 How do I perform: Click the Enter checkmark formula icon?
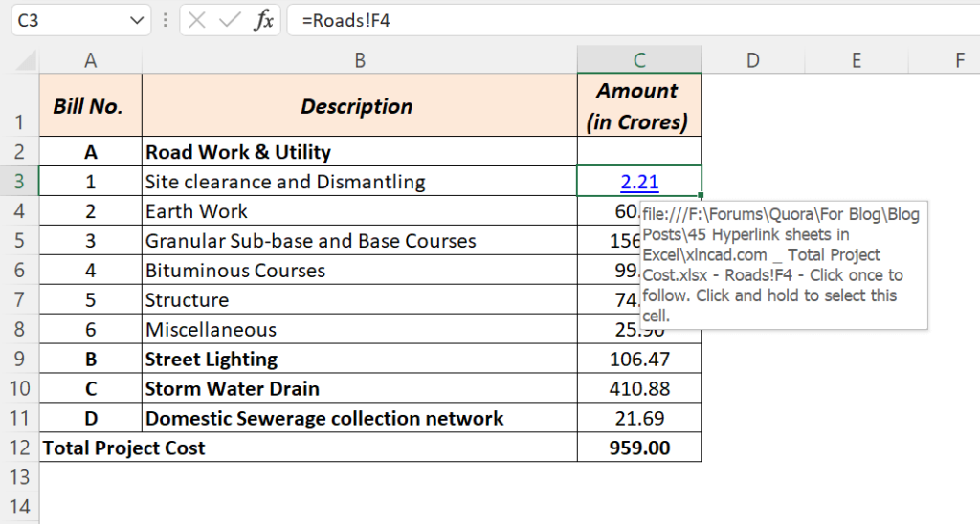[x=230, y=21]
